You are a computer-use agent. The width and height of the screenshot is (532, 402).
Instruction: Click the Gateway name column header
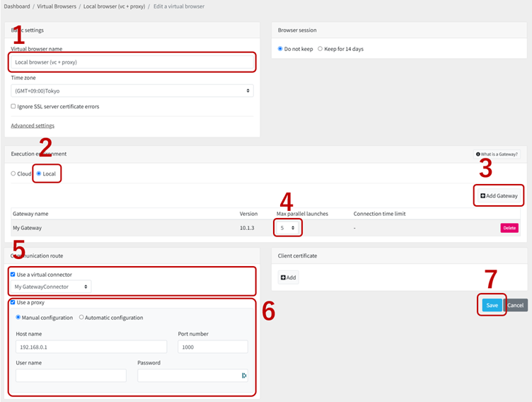tap(30, 214)
